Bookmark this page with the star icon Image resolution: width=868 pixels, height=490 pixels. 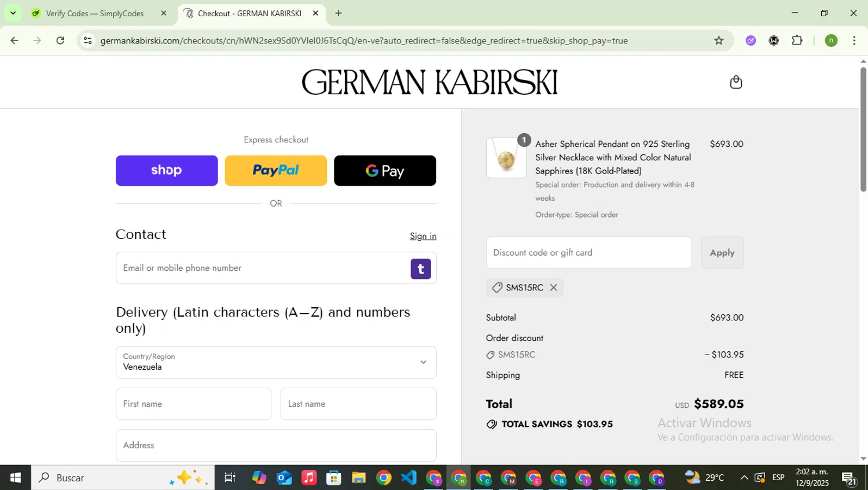[719, 40]
